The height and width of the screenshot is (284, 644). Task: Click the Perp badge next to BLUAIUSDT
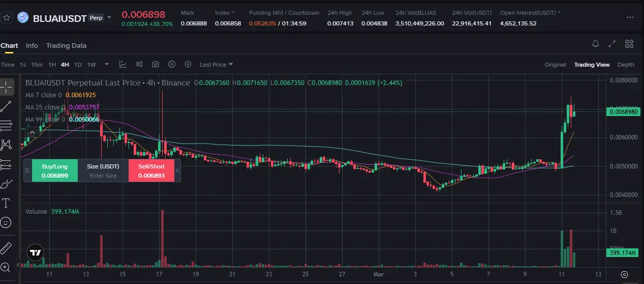click(x=96, y=18)
